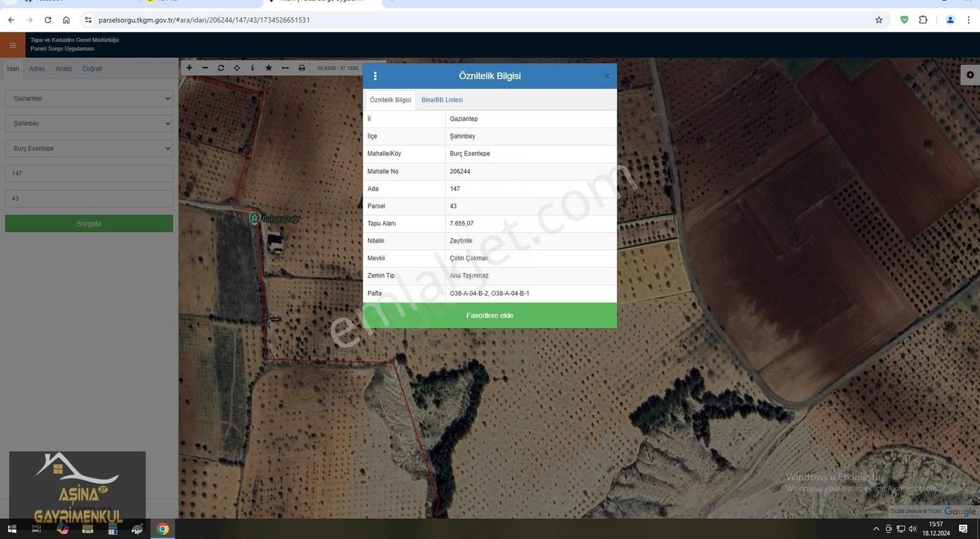Open the three-dot menu in Öznitelik Bilgisi

pos(375,76)
